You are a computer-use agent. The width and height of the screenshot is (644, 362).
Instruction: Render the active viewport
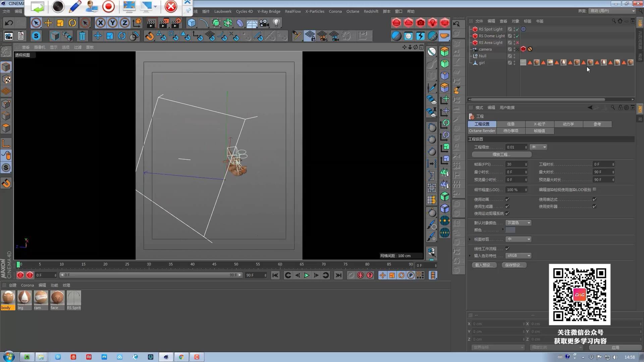coord(152,23)
